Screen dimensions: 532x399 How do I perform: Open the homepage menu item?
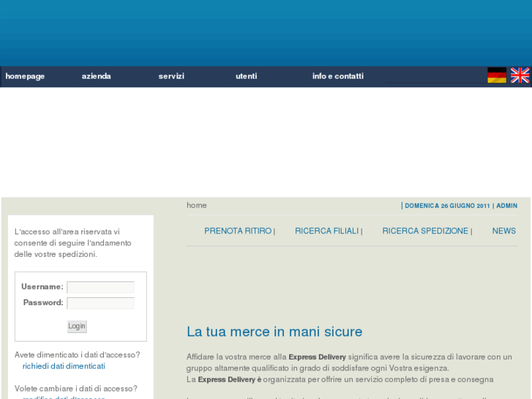point(25,76)
